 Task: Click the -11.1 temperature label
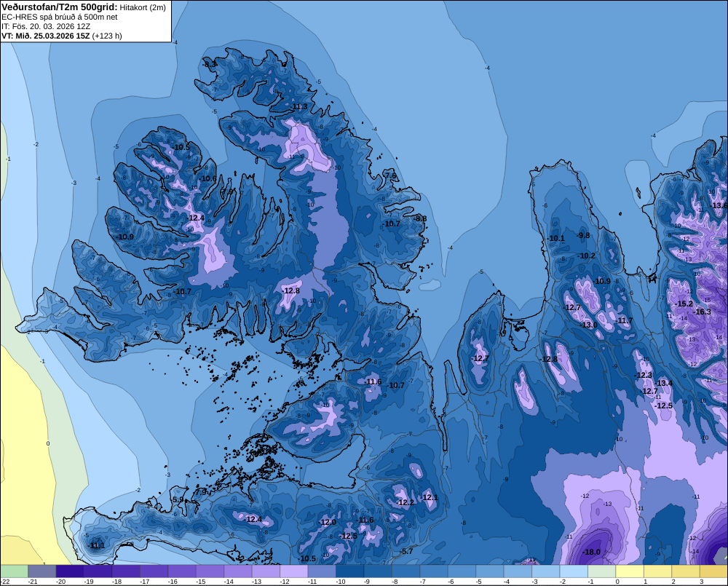97,546
